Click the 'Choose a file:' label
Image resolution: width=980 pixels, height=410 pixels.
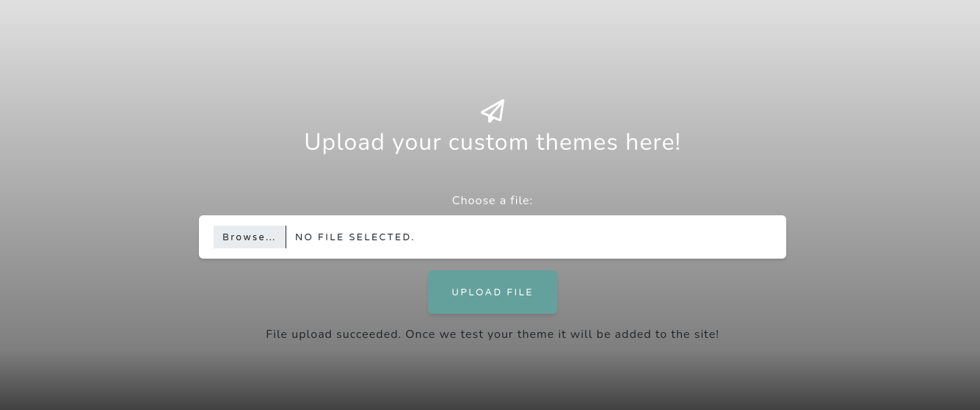pos(493,201)
